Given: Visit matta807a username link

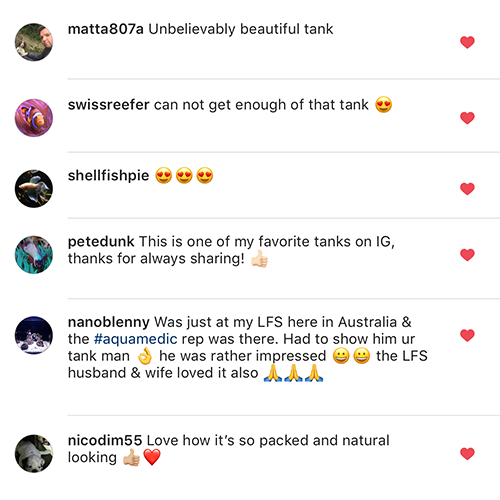Looking at the screenshot, I should click(x=106, y=29).
